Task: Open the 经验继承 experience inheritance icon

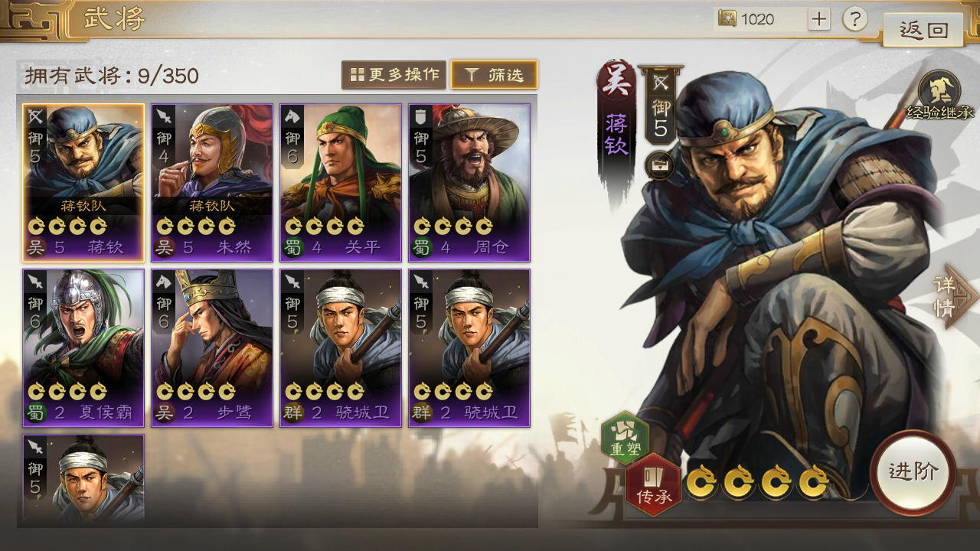Action: (939, 95)
